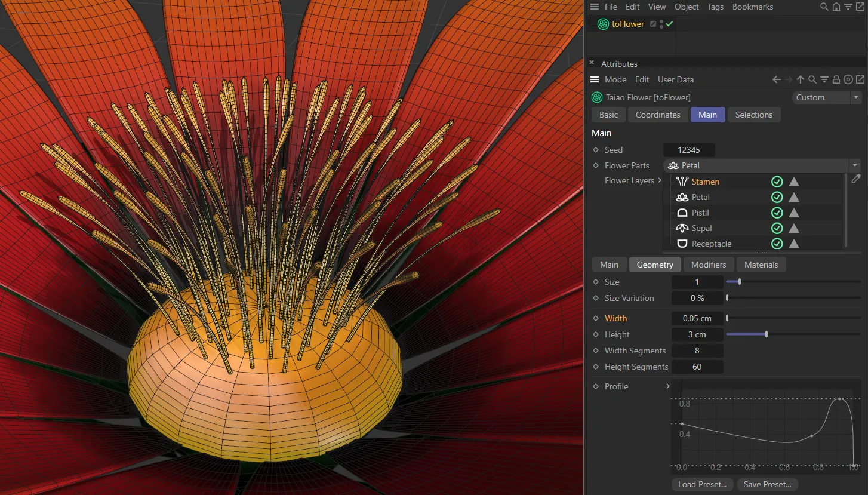Click the lock icon in Attributes panel

point(836,79)
